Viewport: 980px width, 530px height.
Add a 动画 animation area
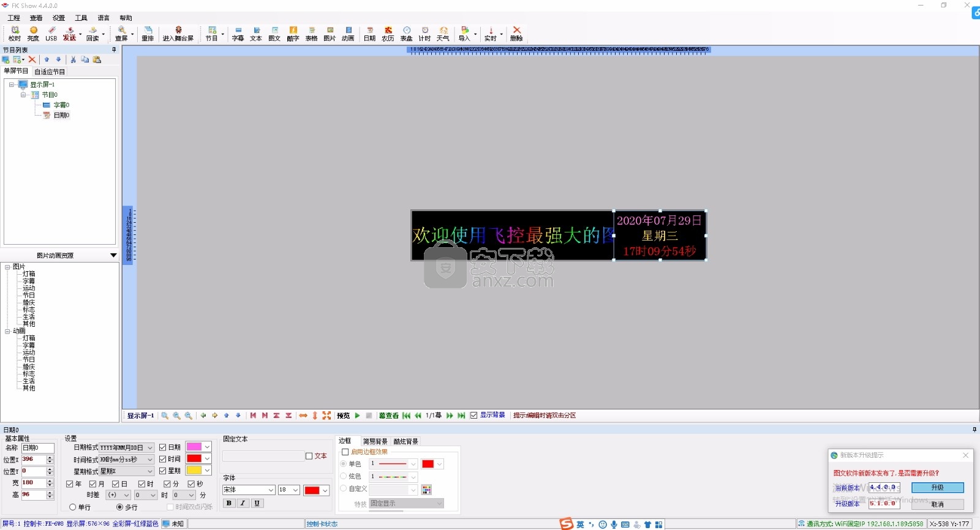click(348, 34)
